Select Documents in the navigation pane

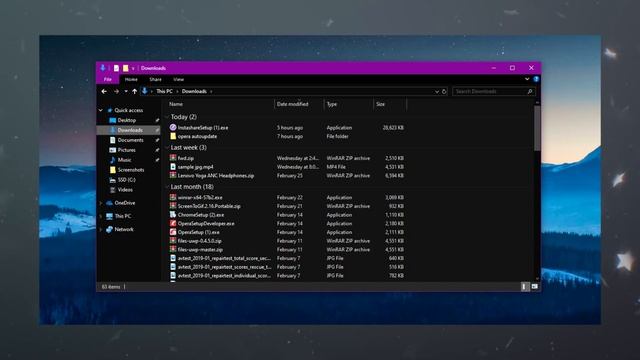130,140
